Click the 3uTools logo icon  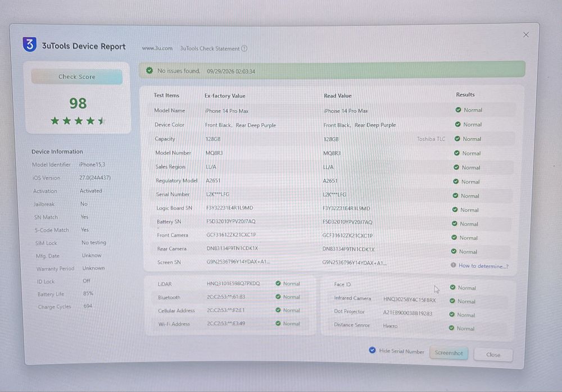click(29, 44)
